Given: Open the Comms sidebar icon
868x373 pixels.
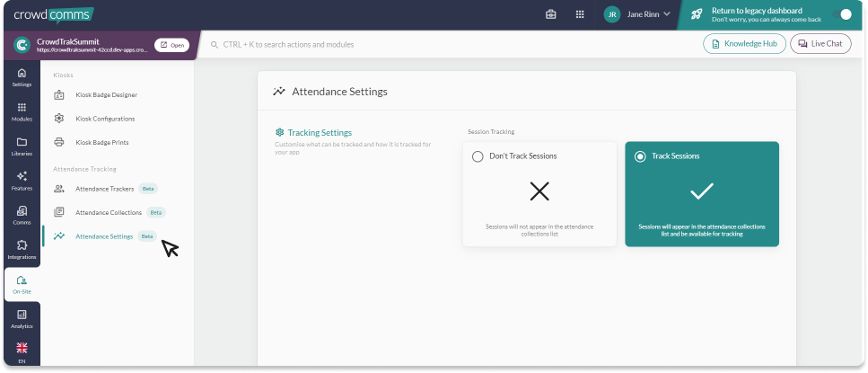Looking at the screenshot, I should click(x=22, y=215).
